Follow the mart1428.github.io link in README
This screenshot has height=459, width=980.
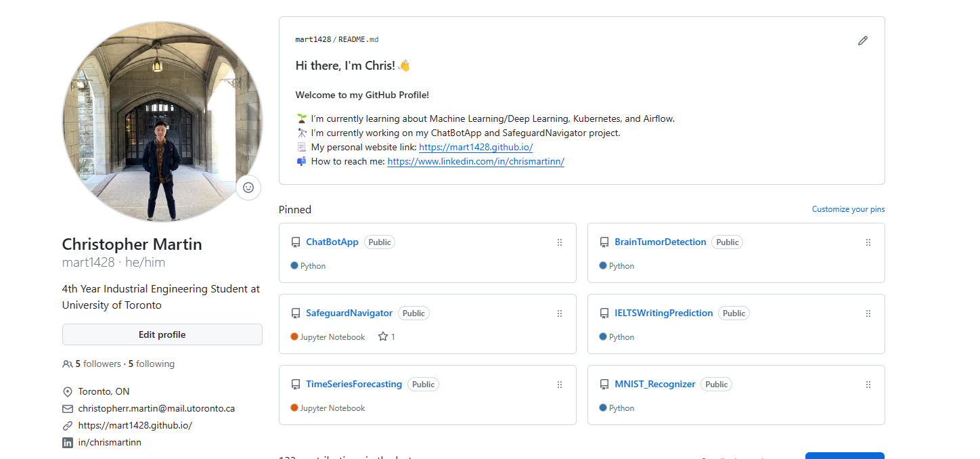(x=476, y=147)
